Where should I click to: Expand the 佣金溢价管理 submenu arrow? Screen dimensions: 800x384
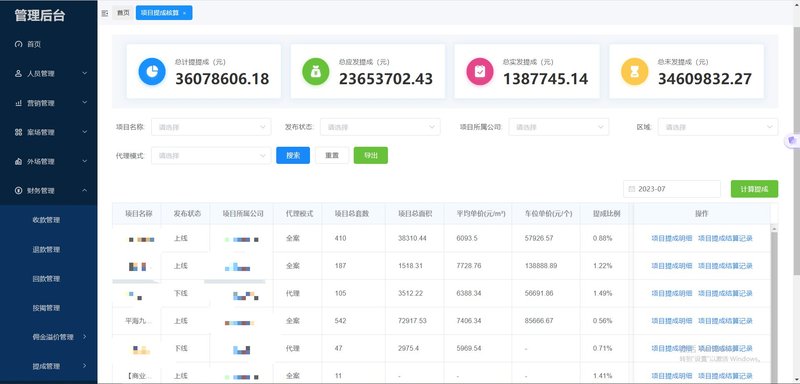85,337
